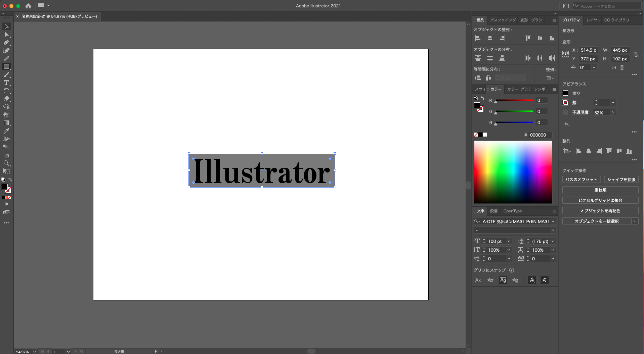Screen dimensions: 644x354
Task: Open dropdown beside オブジェクトを一括選択 button
Action: [635, 221]
